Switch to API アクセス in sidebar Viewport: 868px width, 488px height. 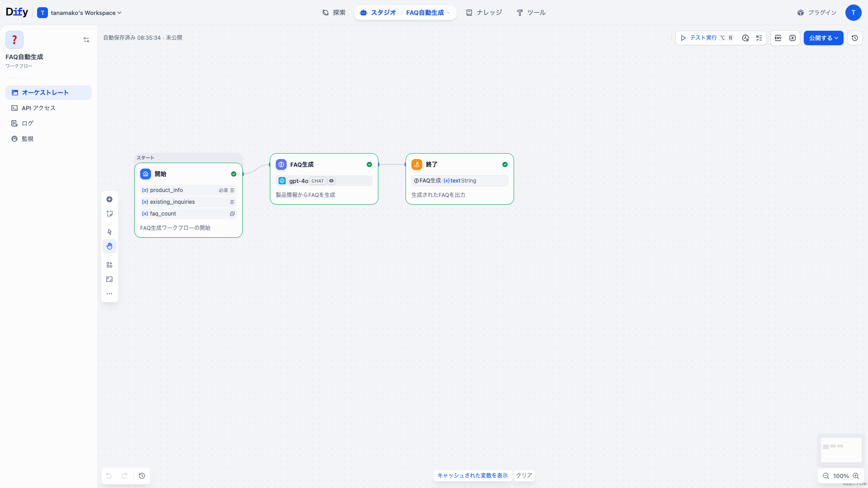[x=38, y=108]
